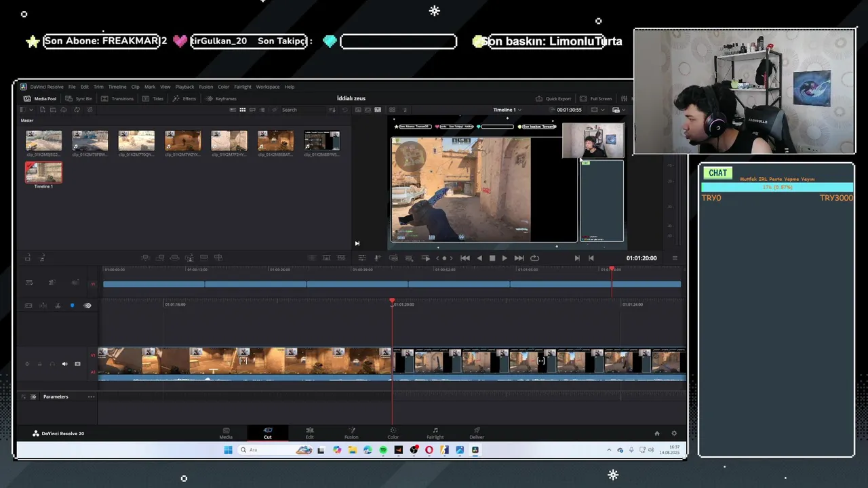Click the media pool Search field
The width and height of the screenshot is (868, 488).
(303, 110)
